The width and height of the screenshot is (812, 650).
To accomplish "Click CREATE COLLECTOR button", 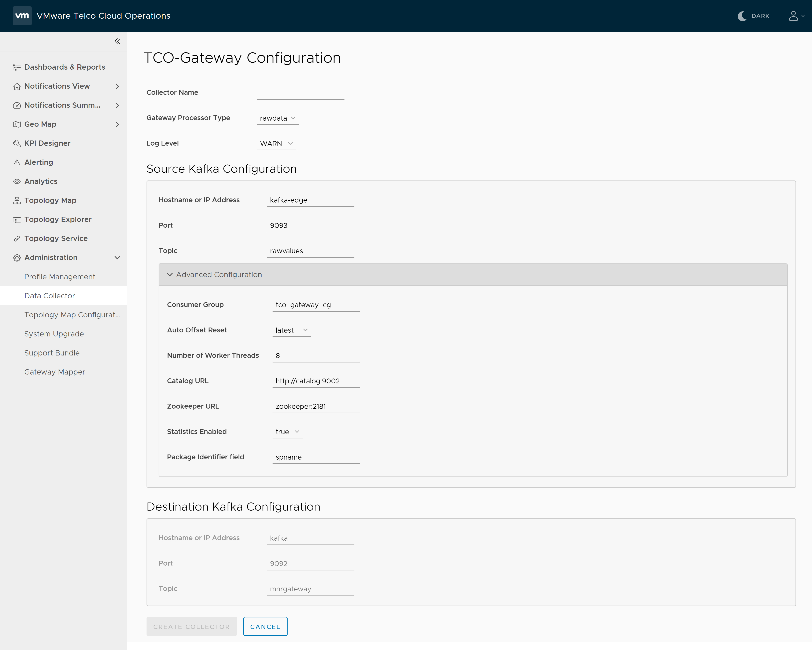I will pyautogui.click(x=191, y=626).
